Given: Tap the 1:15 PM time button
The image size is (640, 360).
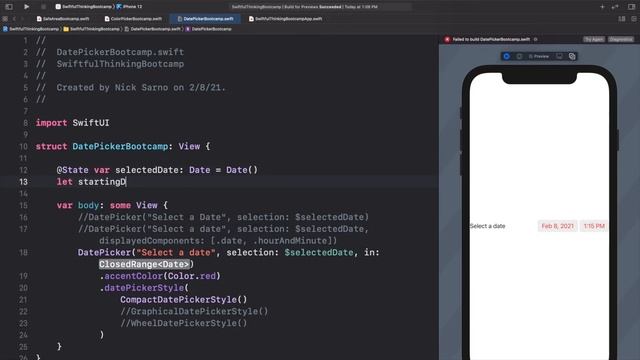Looking at the screenshot, I should point(594,226).
